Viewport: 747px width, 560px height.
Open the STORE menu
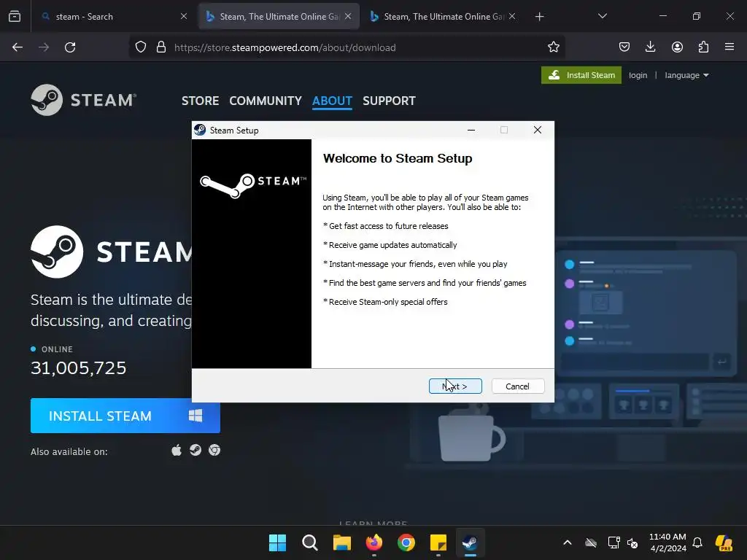[200, 101]
